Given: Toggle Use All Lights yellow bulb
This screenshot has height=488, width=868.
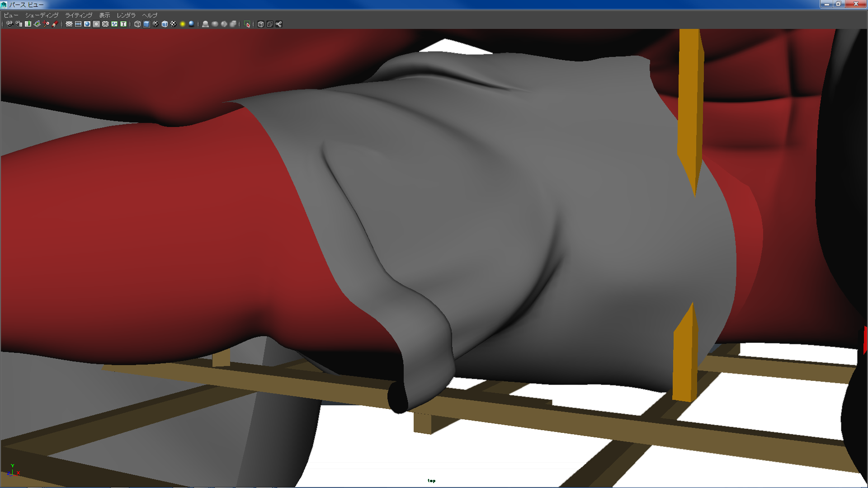Looking at the screenshot, I should [x=183, y=24].
